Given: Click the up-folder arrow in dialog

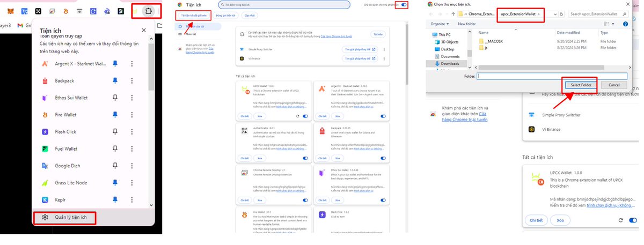Looking at the screenshot, I should pyautogui.click(x=452, y=13).
